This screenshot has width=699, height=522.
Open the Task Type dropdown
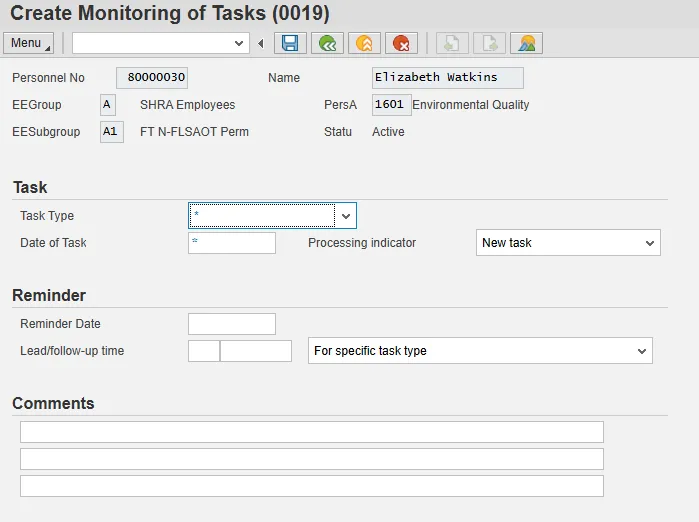pos(345,216)
